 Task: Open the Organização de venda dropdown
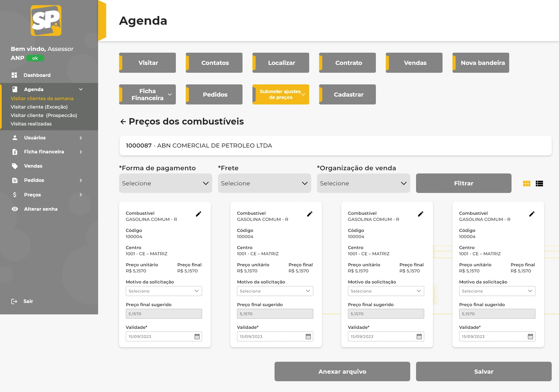(x=363, y=183)
